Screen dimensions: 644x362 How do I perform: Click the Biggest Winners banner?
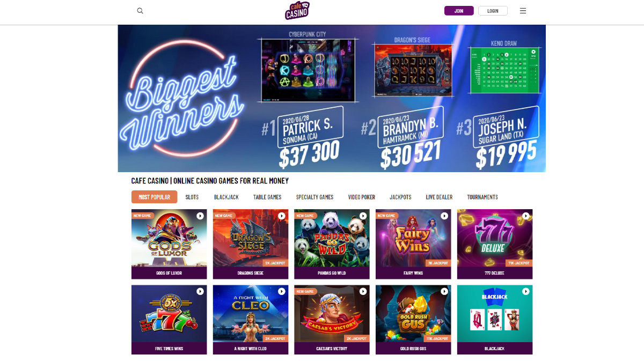[332, 98]
